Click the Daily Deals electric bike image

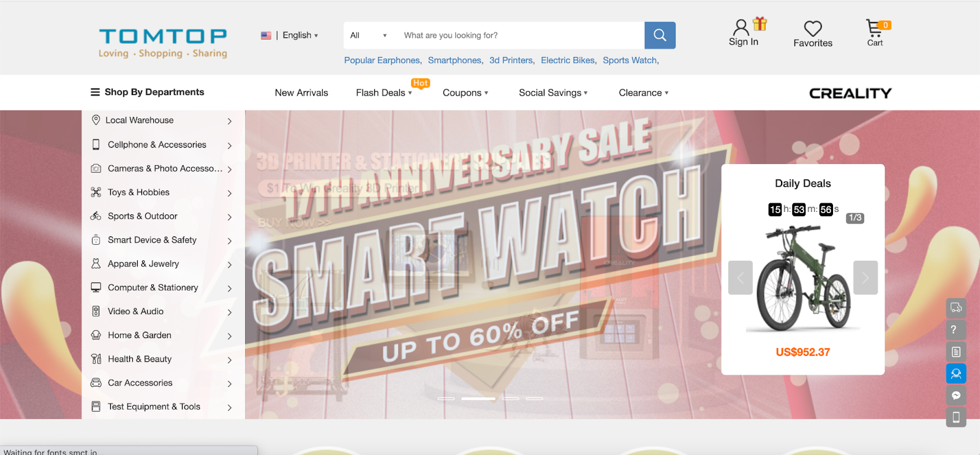[x=803, y=279]
